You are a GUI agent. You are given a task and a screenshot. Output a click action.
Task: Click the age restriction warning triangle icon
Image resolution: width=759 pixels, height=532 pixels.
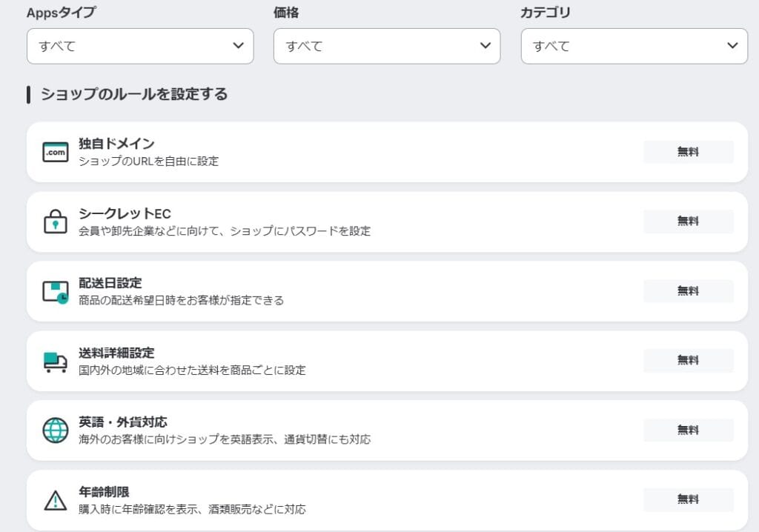click(x=56, y=500)
